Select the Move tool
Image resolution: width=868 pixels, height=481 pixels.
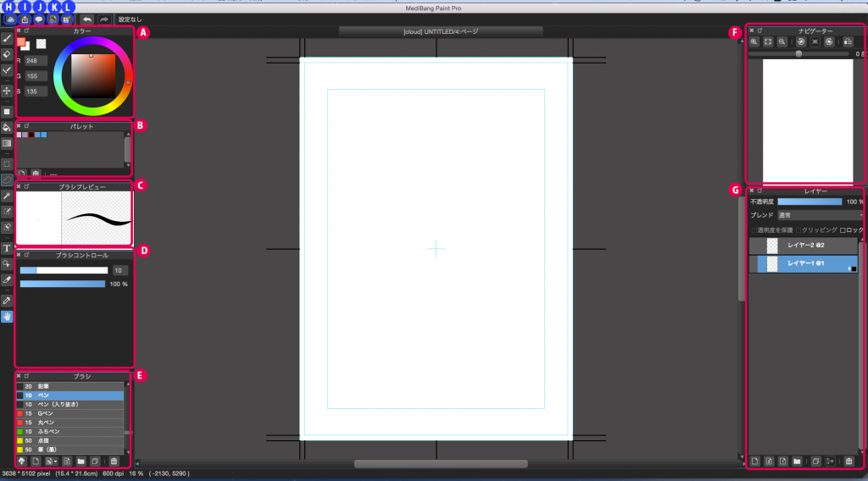coord(7,91)
